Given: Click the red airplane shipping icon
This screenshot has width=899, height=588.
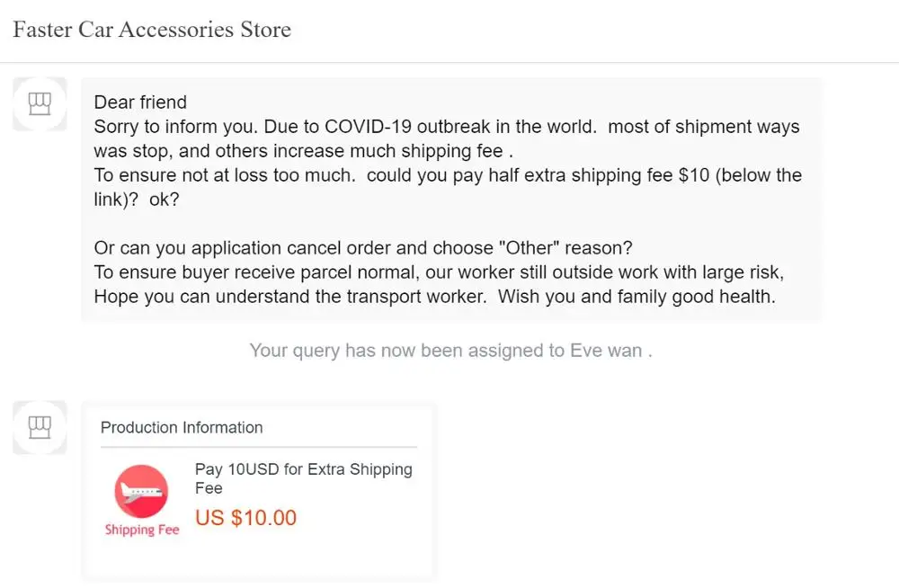Looking at the screenshot, I should (x=141, y=492).
